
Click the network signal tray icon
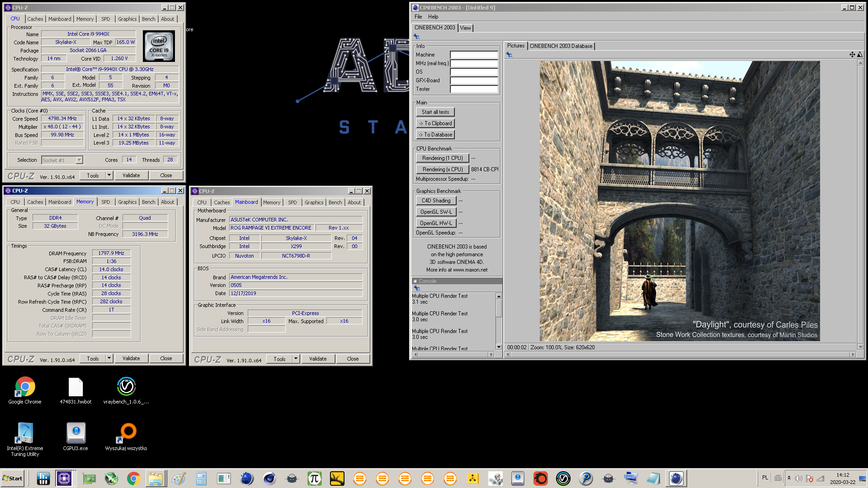pyautogui.click(x=821, y=479)
